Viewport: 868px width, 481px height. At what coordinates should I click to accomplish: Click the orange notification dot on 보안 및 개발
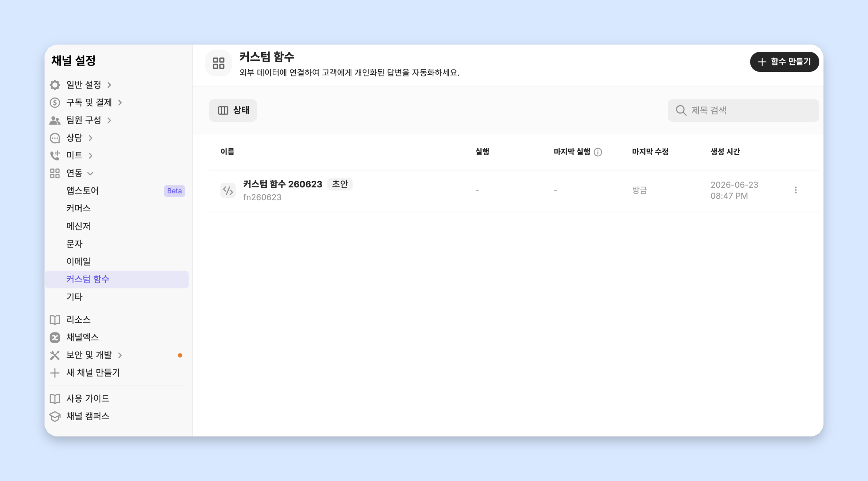[180, 355]
